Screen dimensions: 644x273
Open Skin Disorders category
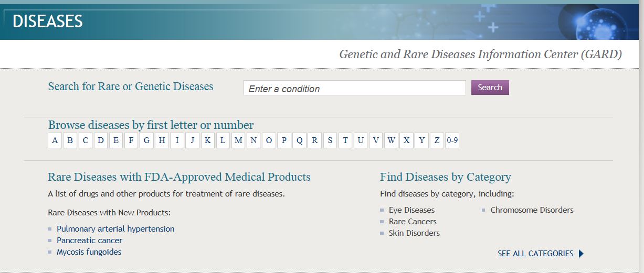pyautogui.click(x=414, y=233)
